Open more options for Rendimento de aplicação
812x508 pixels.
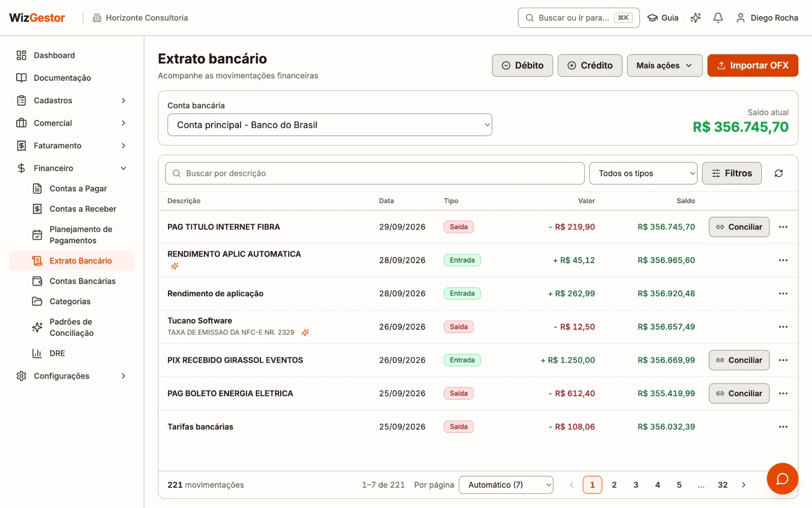[x=783, y=294]
